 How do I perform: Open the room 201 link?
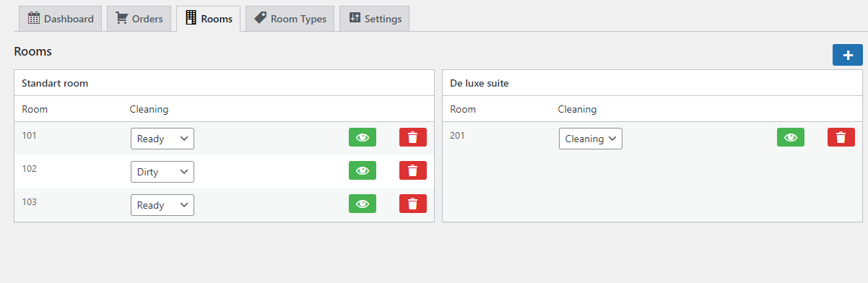click(458, 136)
